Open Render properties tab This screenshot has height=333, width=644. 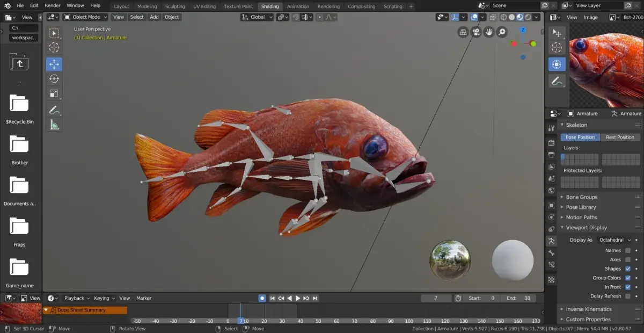tap(551, 143)
